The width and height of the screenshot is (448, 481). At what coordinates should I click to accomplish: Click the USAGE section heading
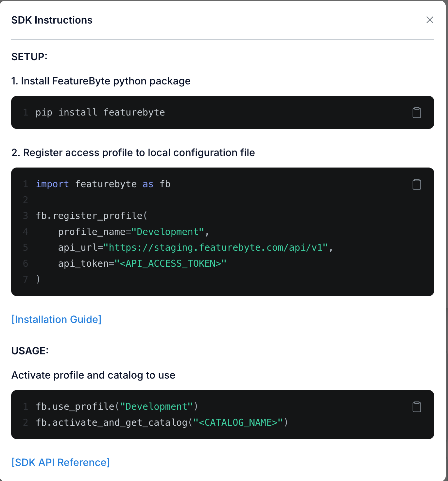tap(29, 350)
